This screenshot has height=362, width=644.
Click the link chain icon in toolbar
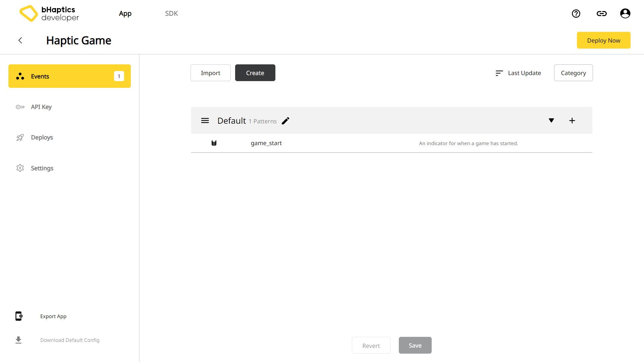coord(601,13)
